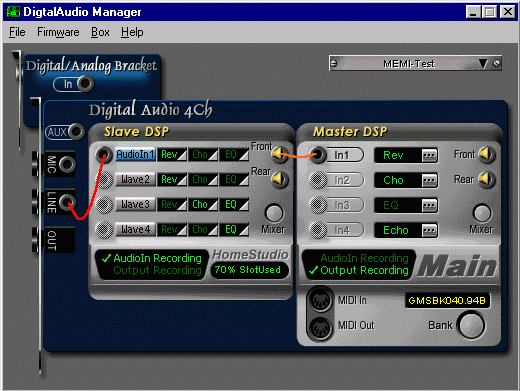Toggle Rev effect on Wave3 row
The height and width of the screenshot is (391, 520).
point(172,204)
